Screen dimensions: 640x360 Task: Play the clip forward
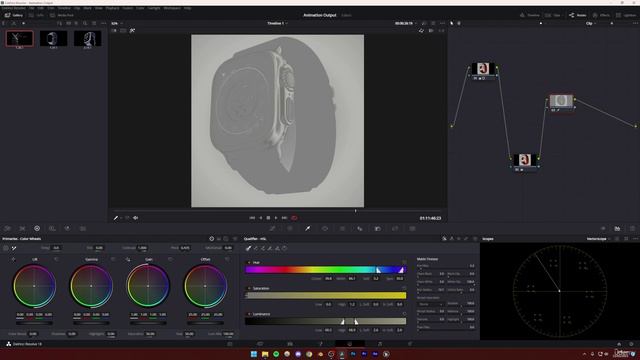pyautogui.click(x=276, y=218)
